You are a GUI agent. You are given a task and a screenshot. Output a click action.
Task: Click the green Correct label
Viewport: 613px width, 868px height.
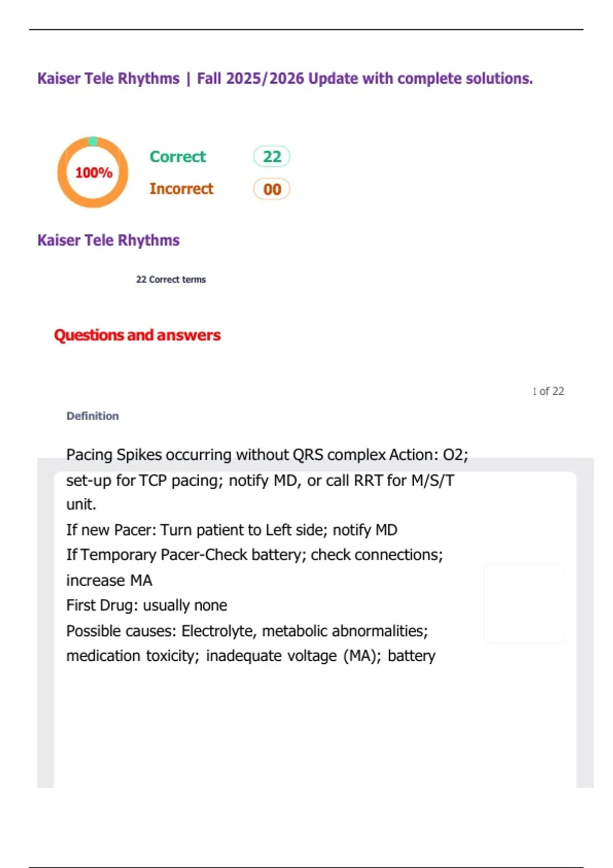click(178, 157)
